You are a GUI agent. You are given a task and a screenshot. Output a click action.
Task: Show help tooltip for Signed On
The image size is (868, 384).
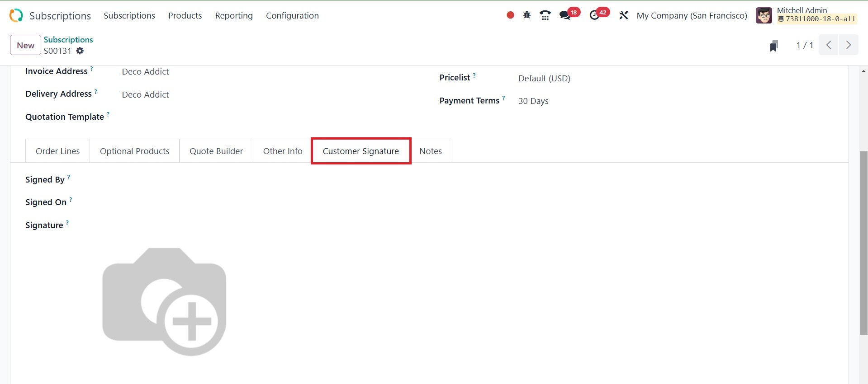(x=71, y=200)
